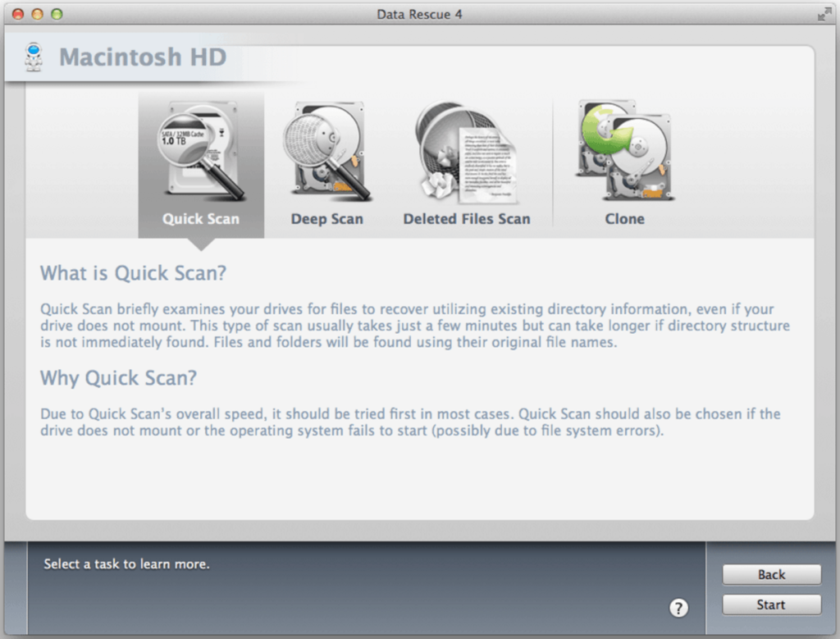
Task: Click the Quick Scan label
Action: [x=201, y=219]
